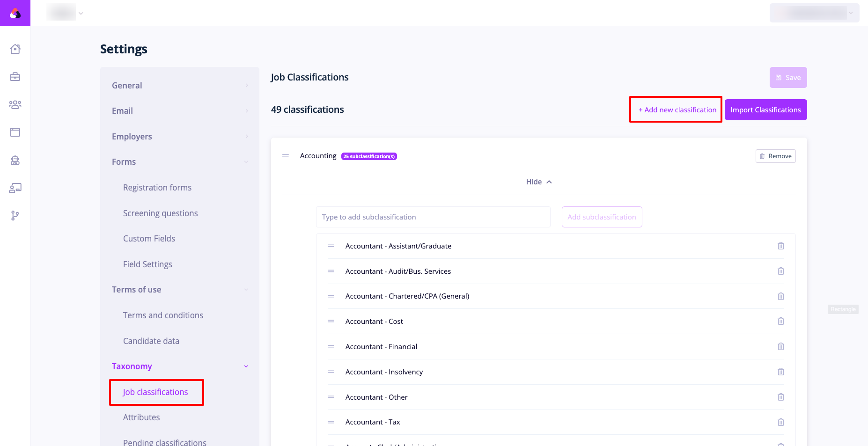Image resolution: width=868 pixels, height=446 pixels.
Task: Click the Add new classification button
Action: (x=676, y=109)
